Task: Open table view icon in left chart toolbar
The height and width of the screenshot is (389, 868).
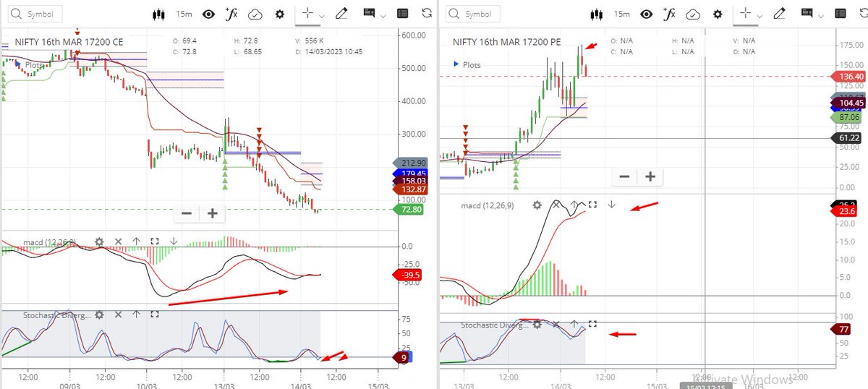Action: click(403, 14)
